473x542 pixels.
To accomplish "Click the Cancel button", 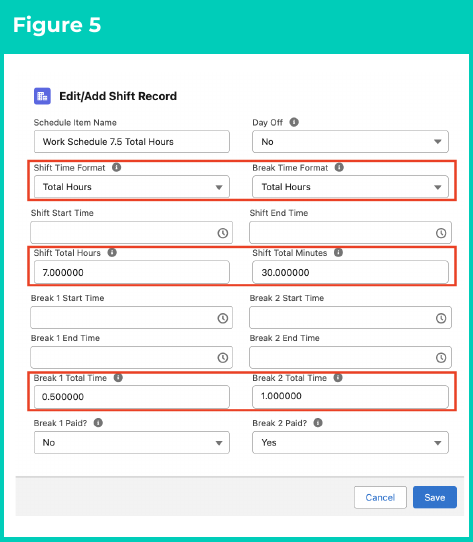I will click(380, 497).
